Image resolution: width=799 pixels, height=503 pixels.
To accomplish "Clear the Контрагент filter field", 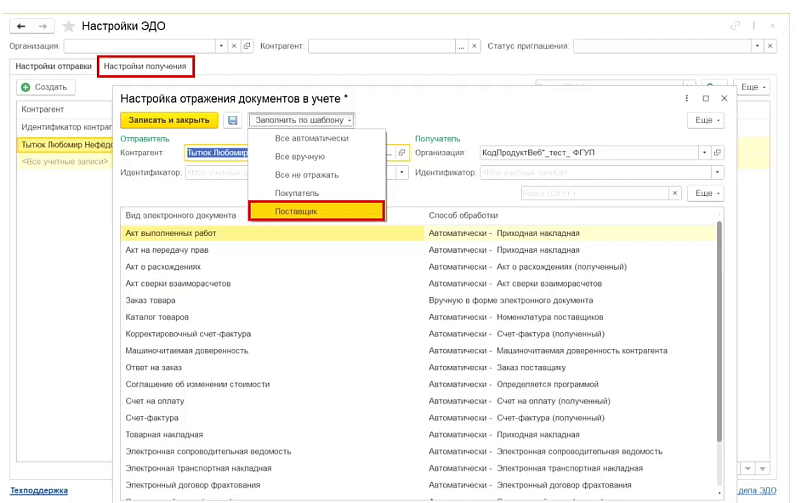I will tap(474, 46).
